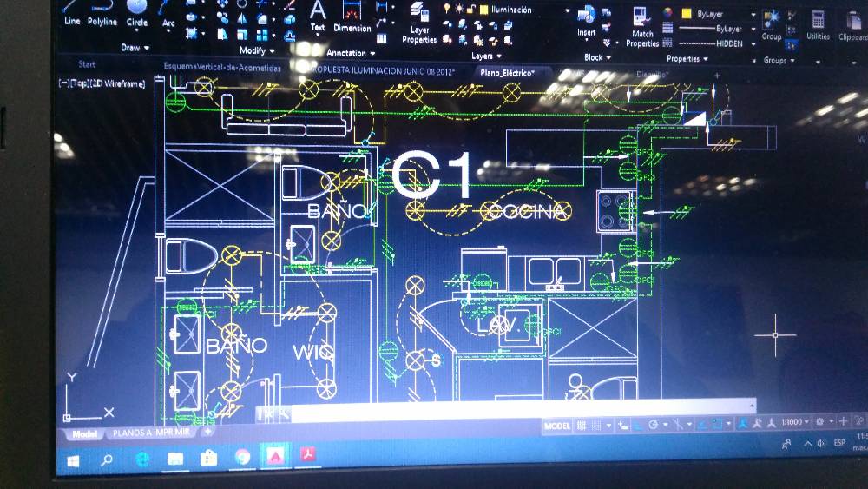Click the Linetype icon in Properties
Viewport: 868px width, 489px height.
667,42
